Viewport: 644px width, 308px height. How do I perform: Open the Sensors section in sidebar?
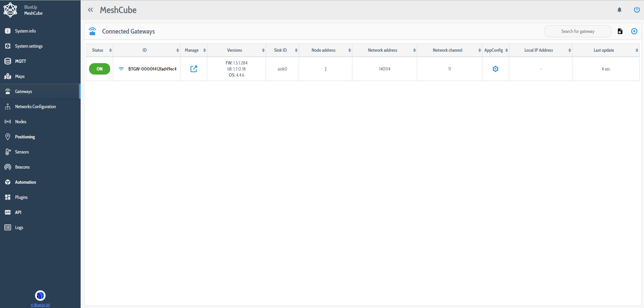[22, 152]
